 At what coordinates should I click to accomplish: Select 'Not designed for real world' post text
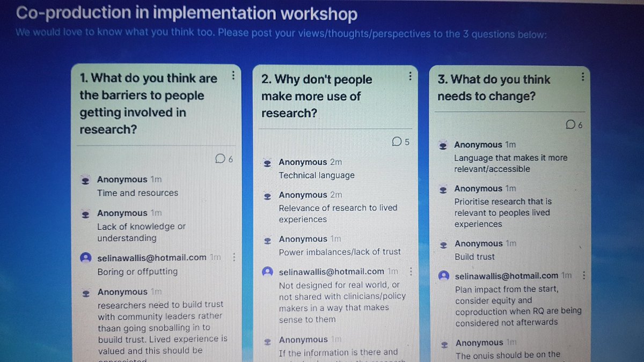tap(342, 302)
